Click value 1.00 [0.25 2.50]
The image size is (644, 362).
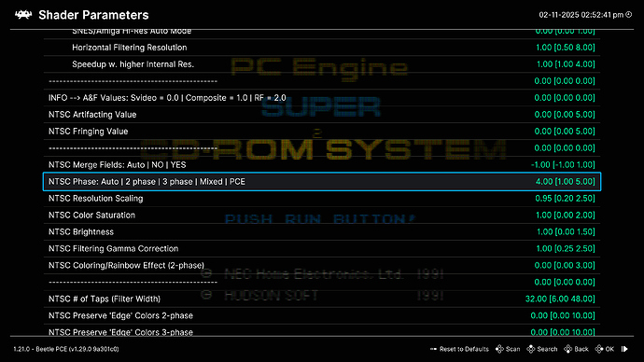tap(566, 249)
